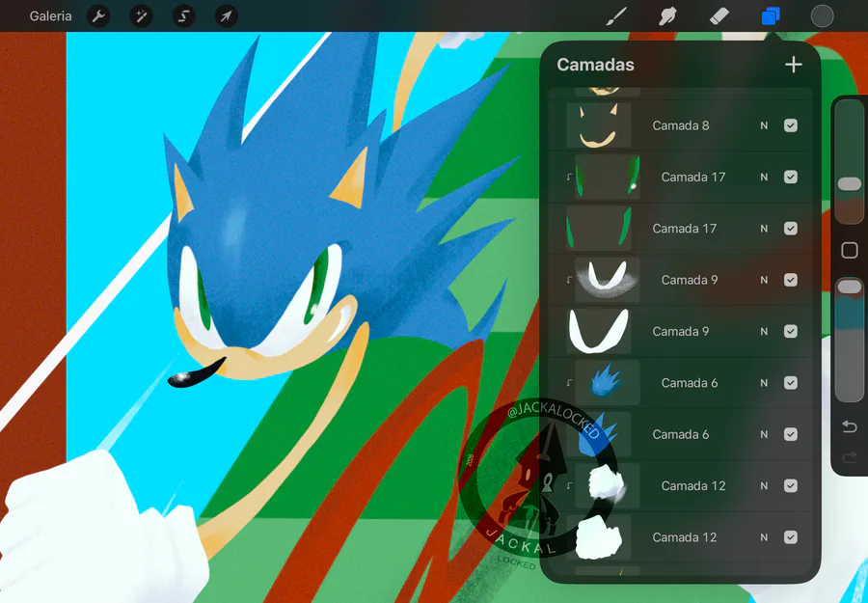Tap the clipped 'Camada 17' layer name
The height and width of the screenshot is (603, 868).
tap(693, 178)
